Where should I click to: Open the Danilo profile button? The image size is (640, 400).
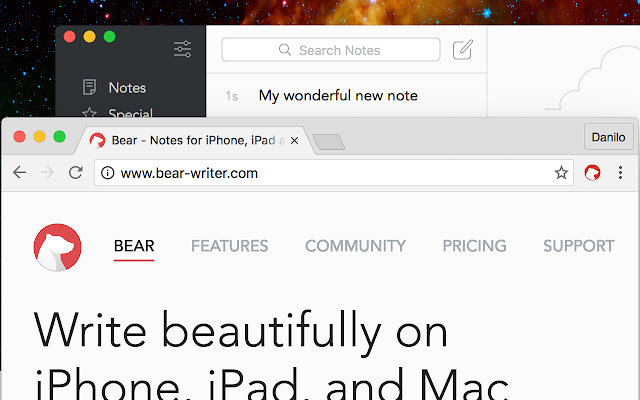(609, 137)
